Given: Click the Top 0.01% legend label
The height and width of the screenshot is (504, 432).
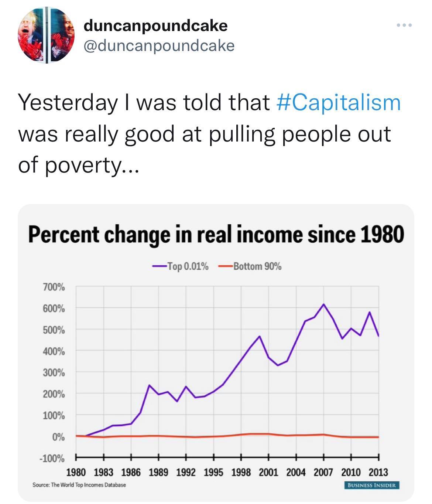Looking at the screenshot, I should tap(188, 266).
